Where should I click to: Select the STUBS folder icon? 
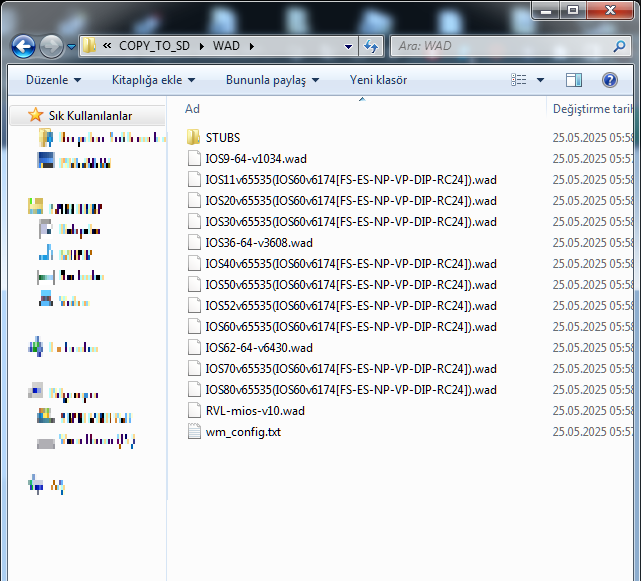(193, 137)
